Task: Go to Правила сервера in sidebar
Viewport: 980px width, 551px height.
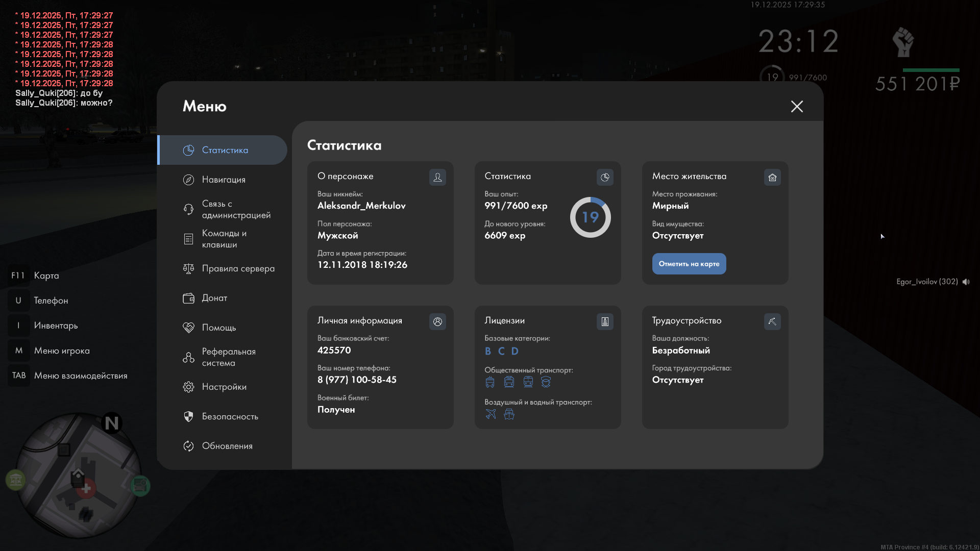Action: [238, 268]
